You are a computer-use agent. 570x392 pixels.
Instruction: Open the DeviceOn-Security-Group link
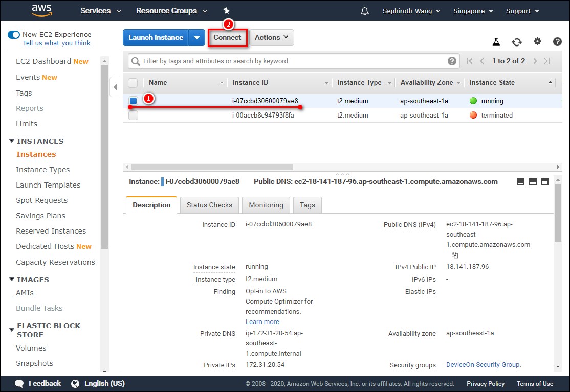click(x=483, y=365)
